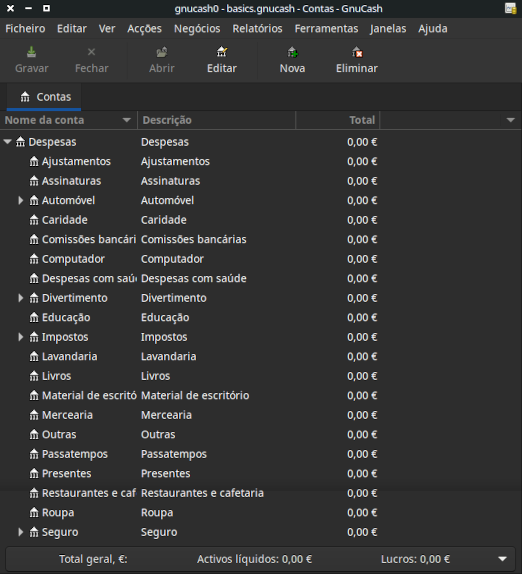The width and height of the screenshot is (522, 574).
Task: Expand the Automóvel sub-accounts
Action: [x=21, y=200]
